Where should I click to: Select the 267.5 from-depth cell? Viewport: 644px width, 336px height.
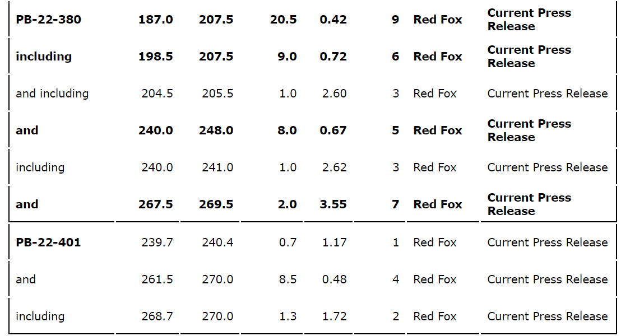[x=156, y=204]
